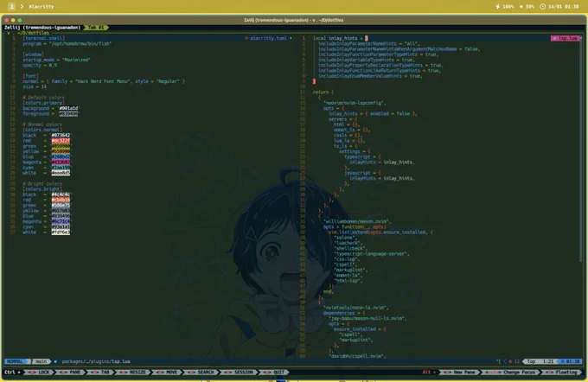Click the [colors.primary] section header
Screen dimensions: 588x382
click(x=43, y=103)
